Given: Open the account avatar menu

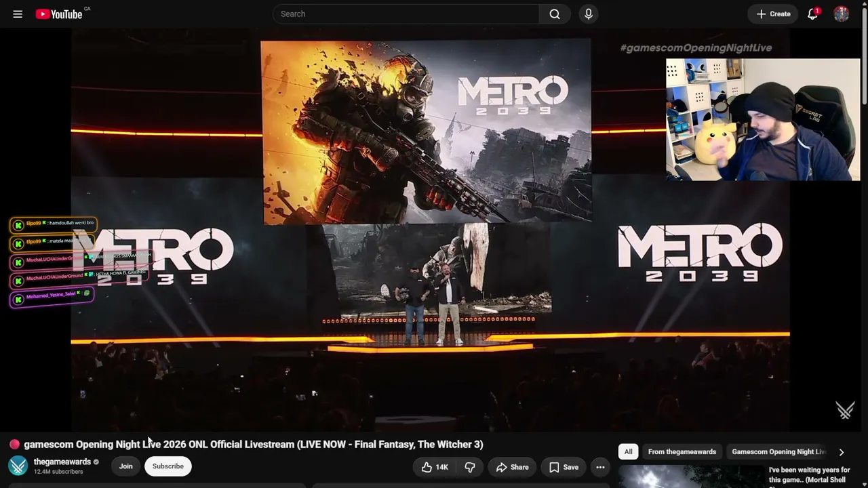Looking at the screenshot, I should (842, 14).
